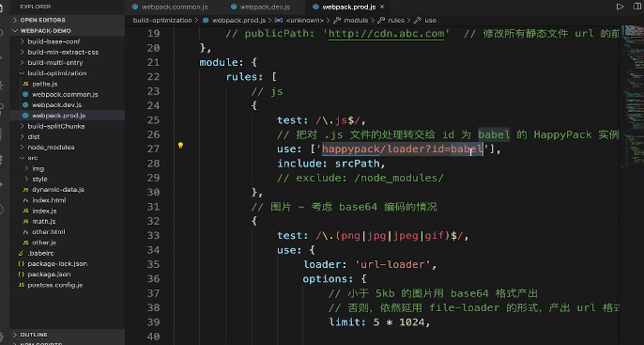Viewport: 644px width, 345px height.
Task: Expand the style folder inside src
Action: [x=39, y=179]
